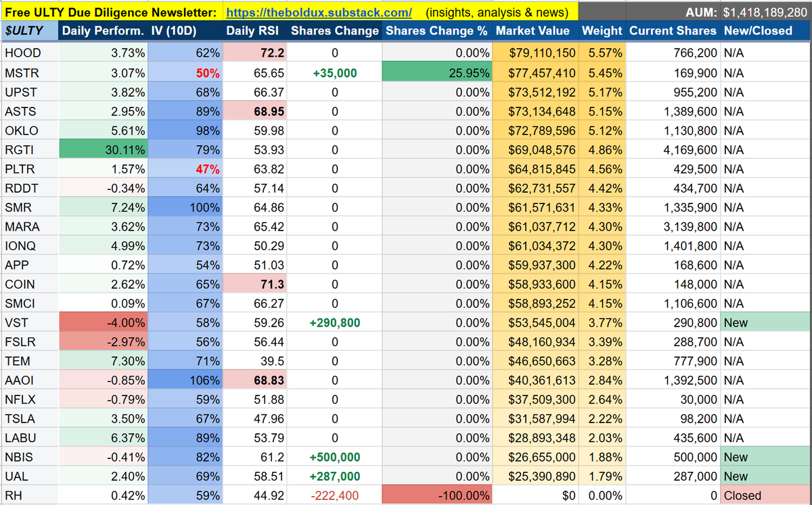This screenshot has height=505, width=812.
Task: Click MSTR's +35,000 shares change cell
Action: [x=334, y=72]
